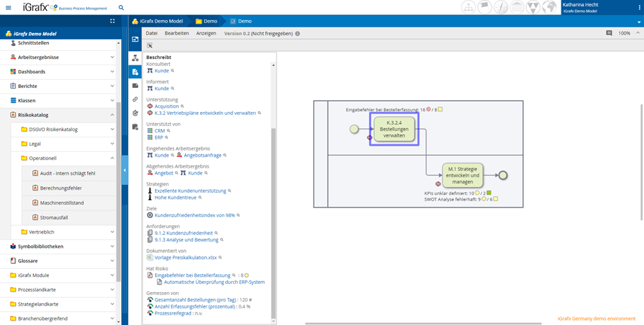644x325 pixels.
Task: Open the breadcrumb bar dropdown arrow
Action: tap(638, 22)
